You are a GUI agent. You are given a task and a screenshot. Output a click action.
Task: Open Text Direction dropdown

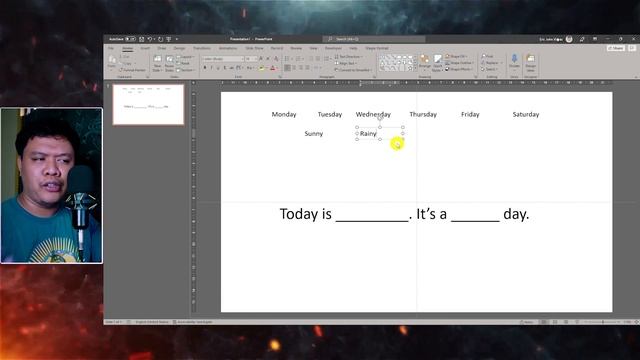click(348, 57)
